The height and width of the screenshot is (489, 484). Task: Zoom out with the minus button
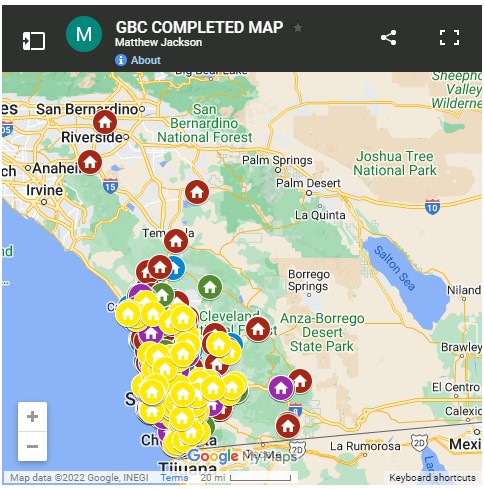coord(32,446)
